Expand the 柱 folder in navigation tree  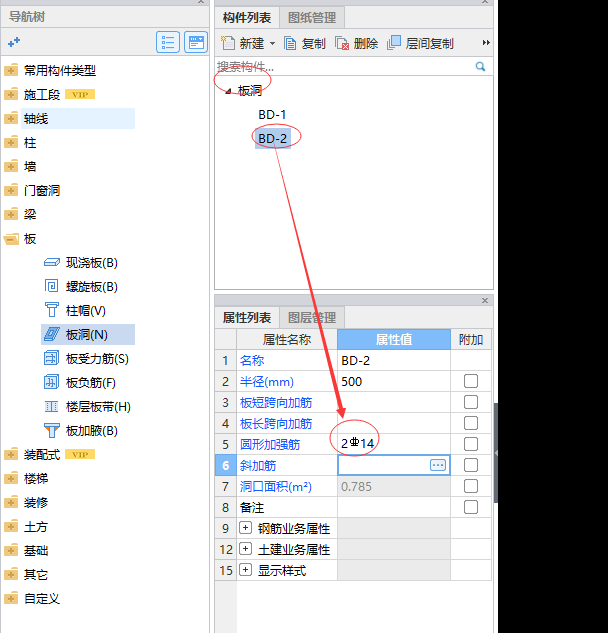[11, 143]
